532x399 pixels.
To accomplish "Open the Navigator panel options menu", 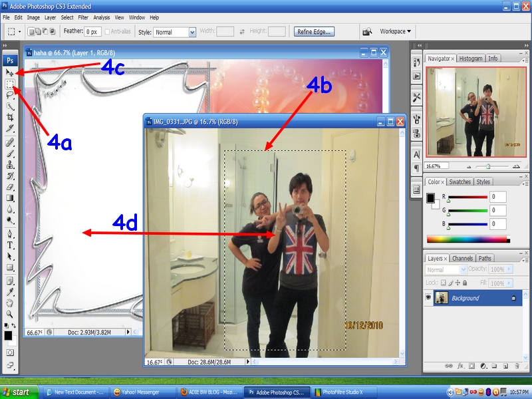I will tap(525, 60).
